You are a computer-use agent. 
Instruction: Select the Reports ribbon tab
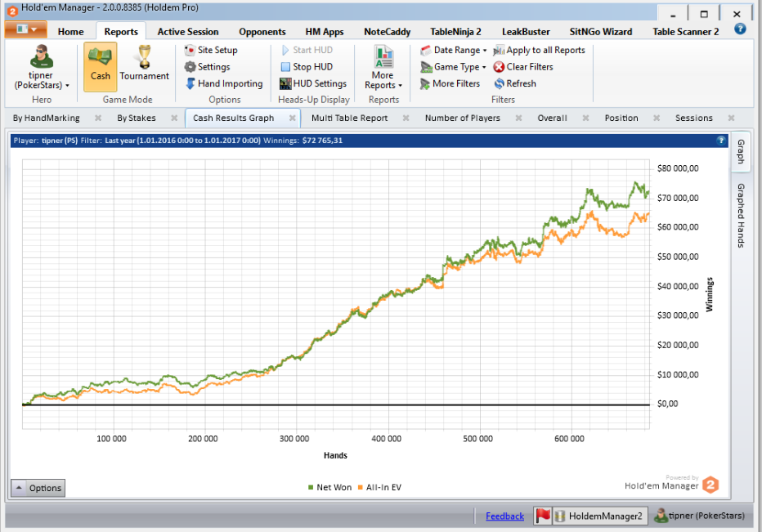coord(121,32)
